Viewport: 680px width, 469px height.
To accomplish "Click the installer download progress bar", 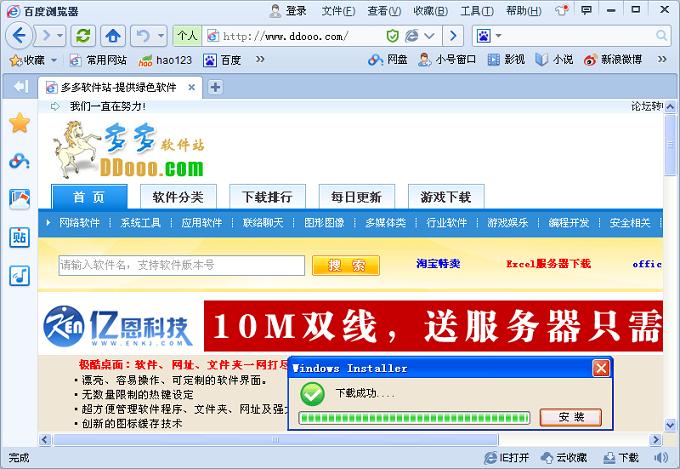I will click(414, 418).
